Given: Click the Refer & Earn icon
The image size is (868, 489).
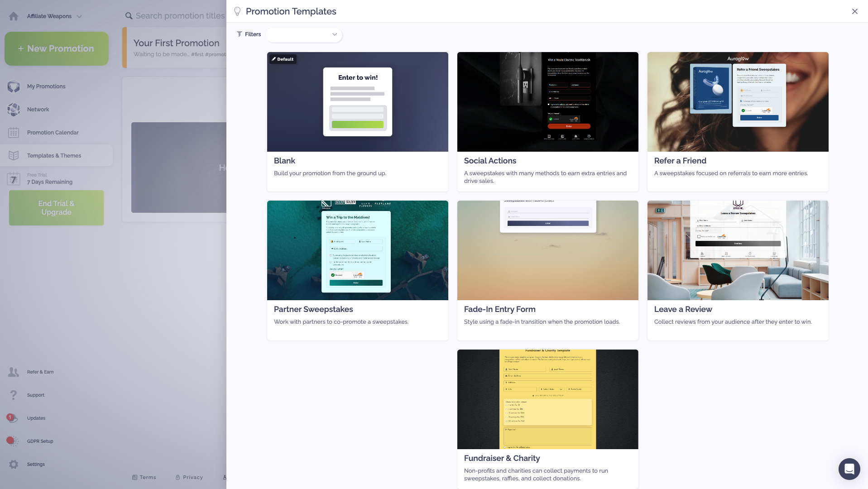Looking at the screenshot, I should point(14,372).
